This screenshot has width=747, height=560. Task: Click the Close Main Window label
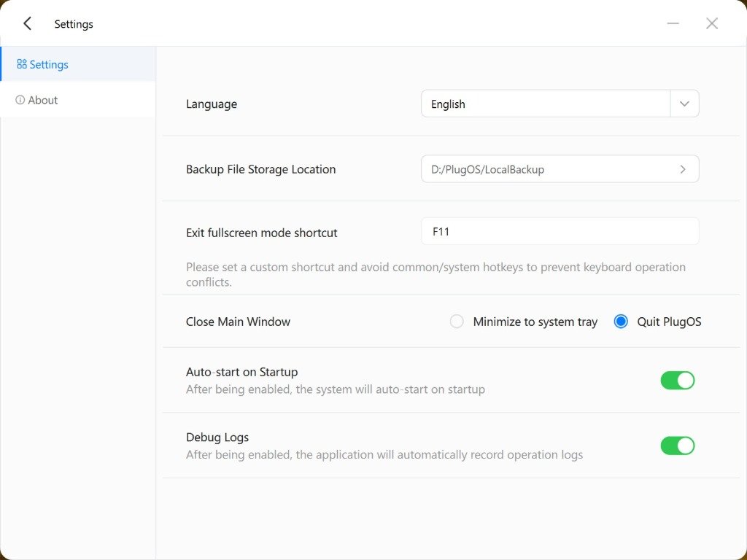[239, 322]
